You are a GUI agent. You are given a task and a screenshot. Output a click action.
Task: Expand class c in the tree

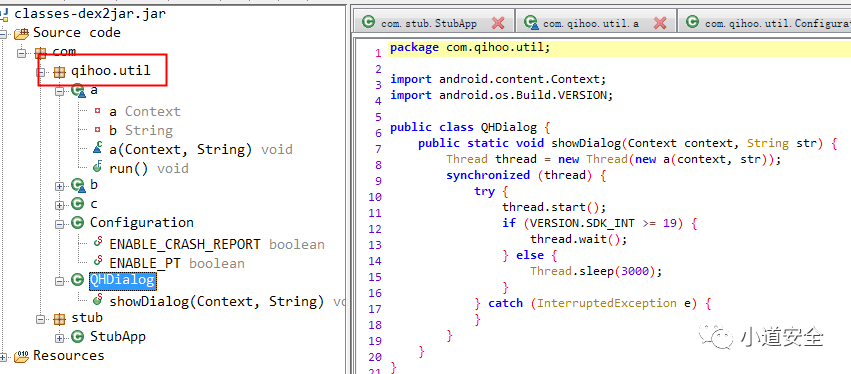click(59, 205)
